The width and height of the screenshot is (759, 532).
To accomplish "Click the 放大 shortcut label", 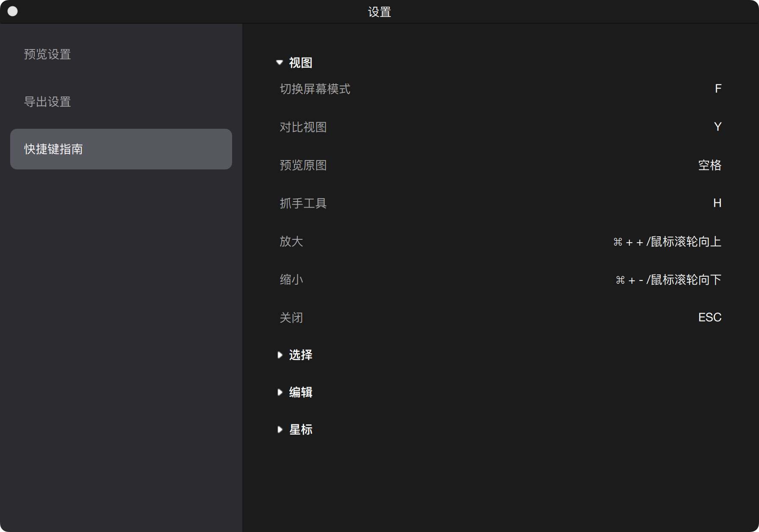I will point(291,241).
